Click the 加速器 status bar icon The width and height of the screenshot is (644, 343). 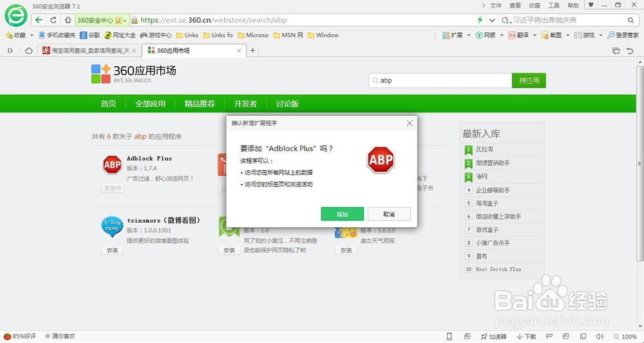[x=494, y=337]
